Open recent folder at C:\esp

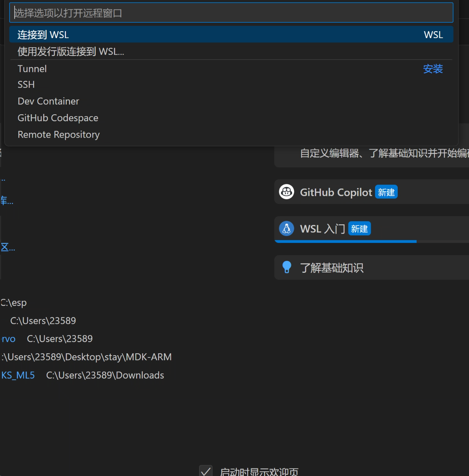[13, 302]
